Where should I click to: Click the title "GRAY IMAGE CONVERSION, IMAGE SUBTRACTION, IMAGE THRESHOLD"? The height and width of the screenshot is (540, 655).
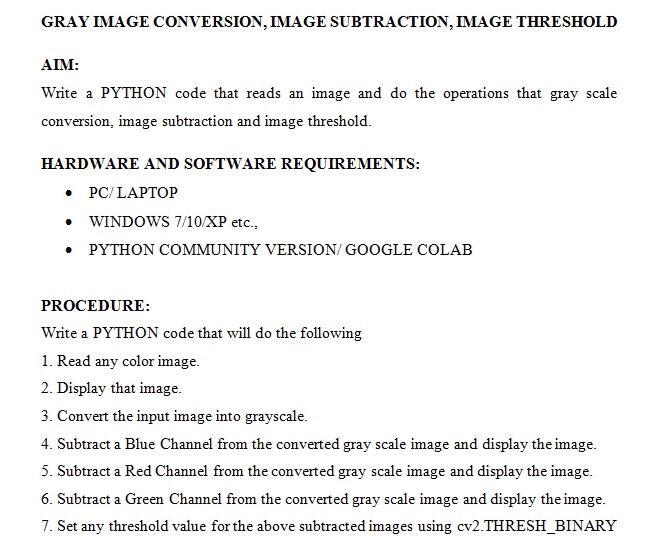click(329, 22)
